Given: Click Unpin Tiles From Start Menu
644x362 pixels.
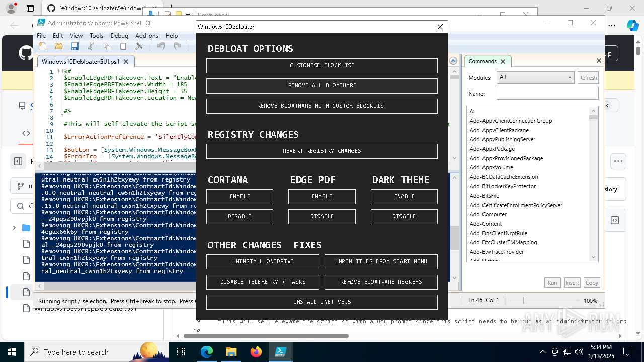Looking at the screenshot, I should [x=381, y=261].
